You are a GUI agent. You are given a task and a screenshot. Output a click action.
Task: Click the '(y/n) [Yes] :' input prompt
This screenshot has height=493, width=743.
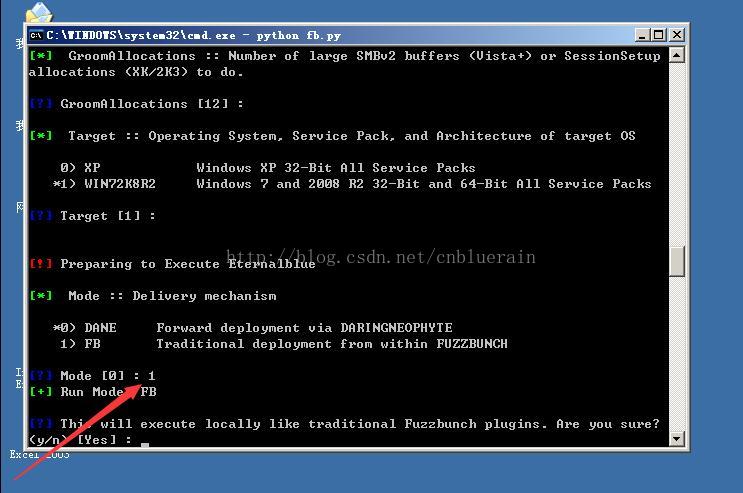(x=81, y=440)
